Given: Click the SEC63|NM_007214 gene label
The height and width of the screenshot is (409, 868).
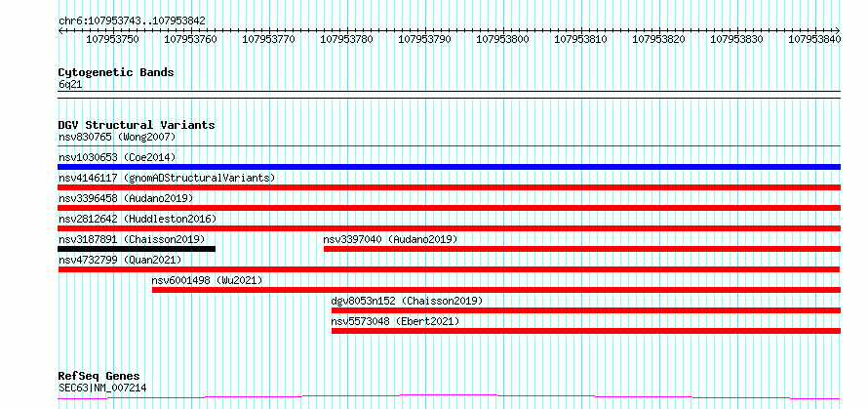Looking at the screenshot, I should (x=102, y=388).
